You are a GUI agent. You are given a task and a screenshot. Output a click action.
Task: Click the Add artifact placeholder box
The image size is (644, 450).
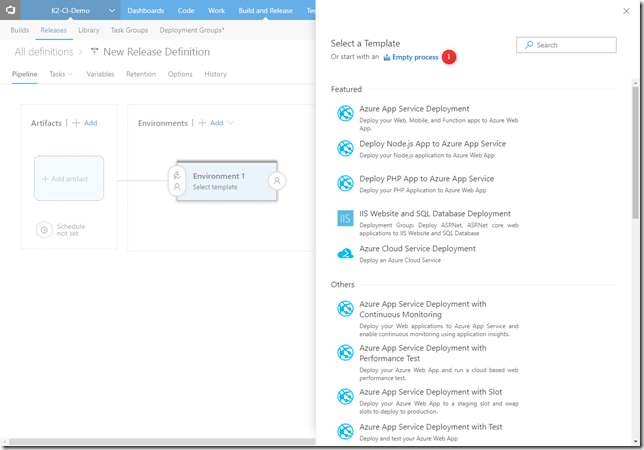[69, 178]
